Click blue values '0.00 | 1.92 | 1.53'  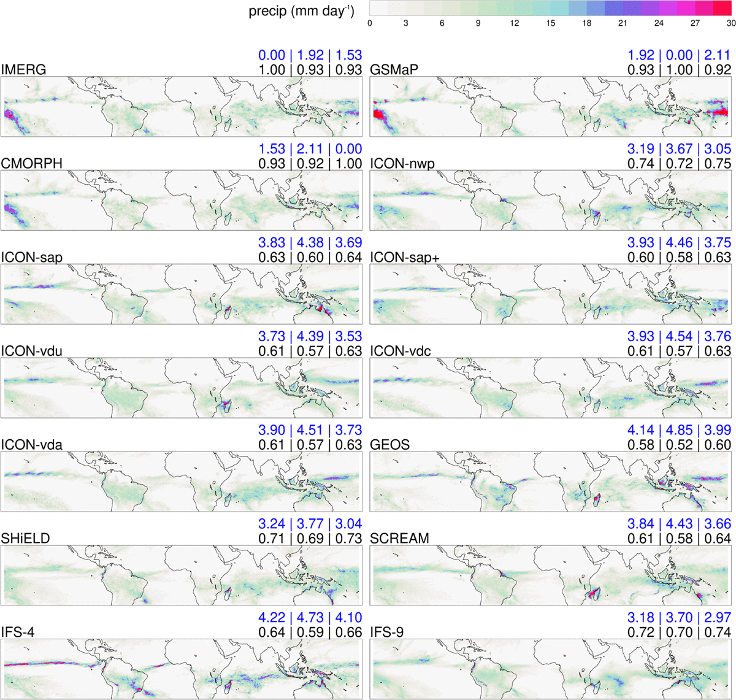310,56
